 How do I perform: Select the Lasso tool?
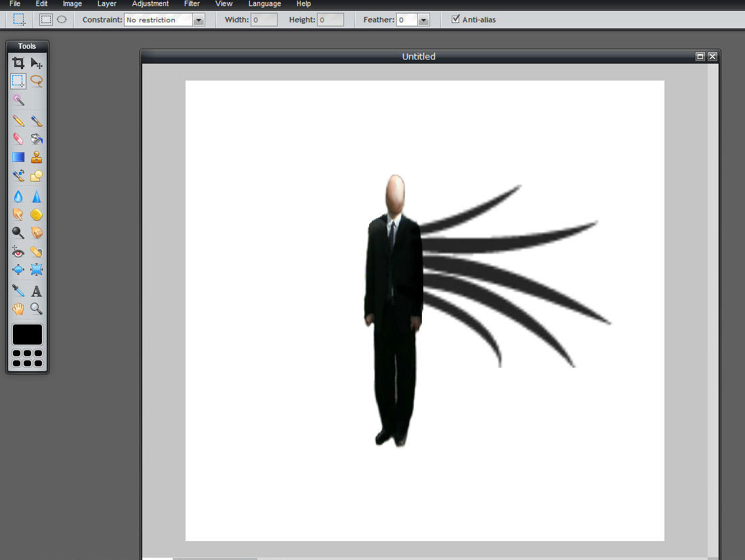pyautogui.click(x=37, y=81)
